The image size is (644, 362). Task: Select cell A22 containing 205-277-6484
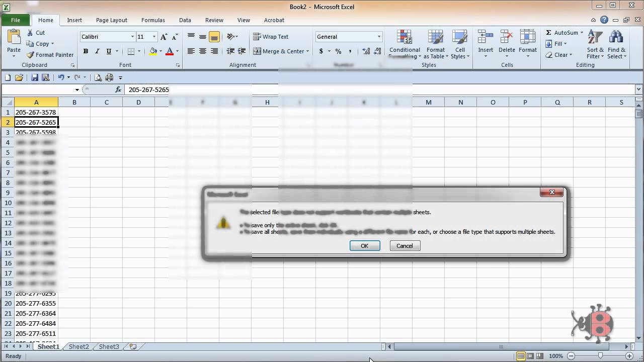[x=36, y=323]
